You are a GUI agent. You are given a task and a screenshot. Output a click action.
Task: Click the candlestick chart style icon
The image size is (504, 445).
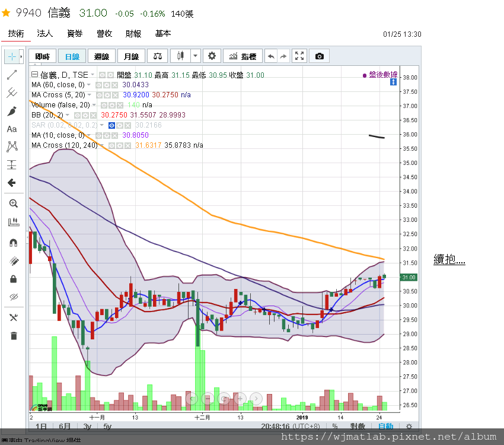[x=181, y=56]
